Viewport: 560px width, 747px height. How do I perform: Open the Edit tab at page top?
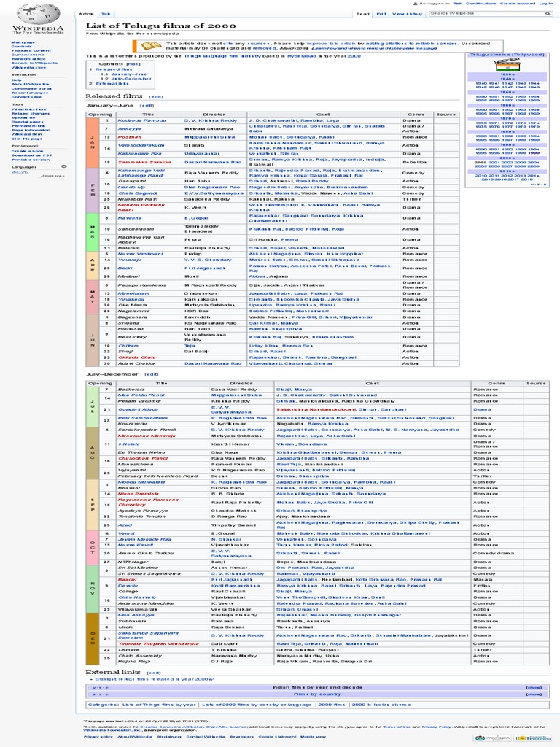pos(381,14)
